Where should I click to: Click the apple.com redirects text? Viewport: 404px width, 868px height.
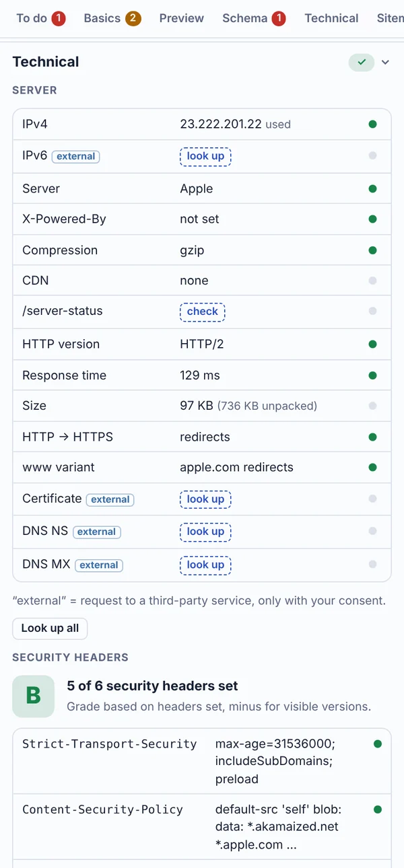point(236,468)
